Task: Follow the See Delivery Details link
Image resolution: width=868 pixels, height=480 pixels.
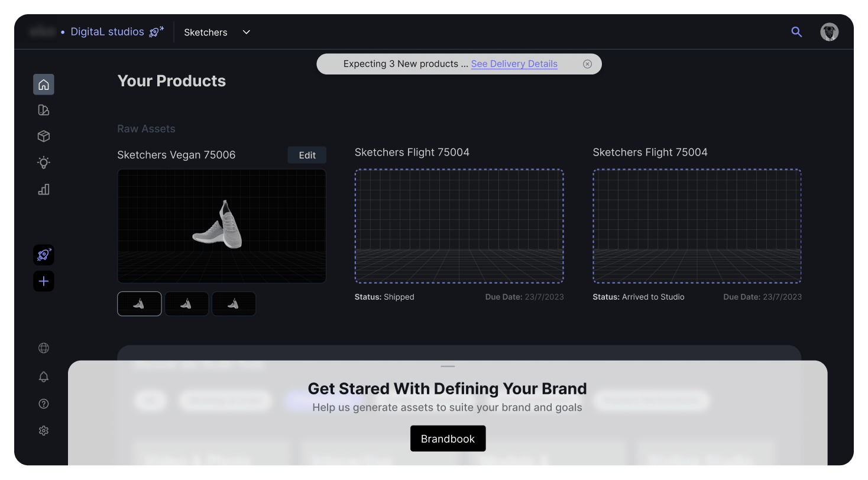Action: pos(514,64)
